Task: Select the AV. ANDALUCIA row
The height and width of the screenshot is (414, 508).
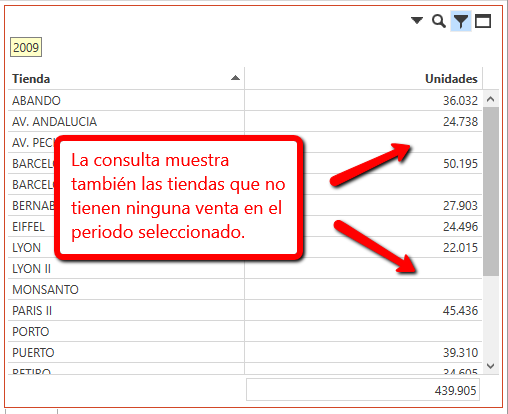Action: [245, 121]
